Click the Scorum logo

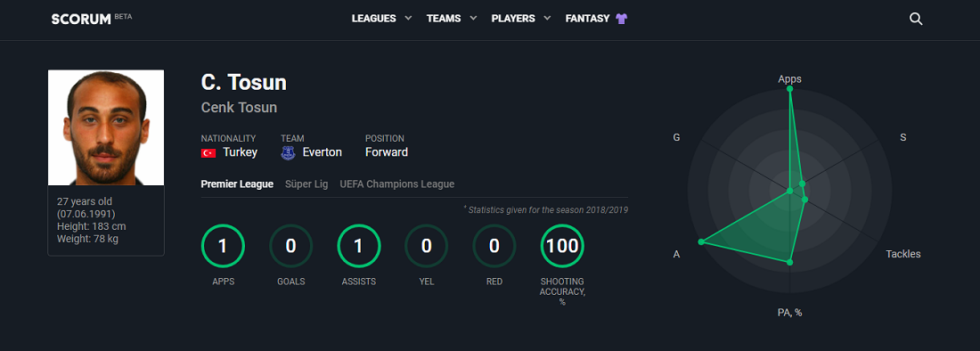[x=81, y=19]
